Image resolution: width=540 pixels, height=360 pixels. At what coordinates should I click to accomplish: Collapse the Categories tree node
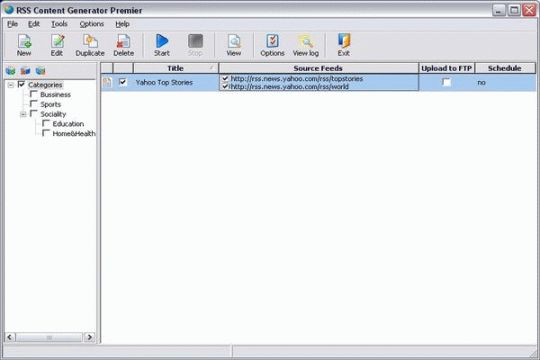pos(11,85)
